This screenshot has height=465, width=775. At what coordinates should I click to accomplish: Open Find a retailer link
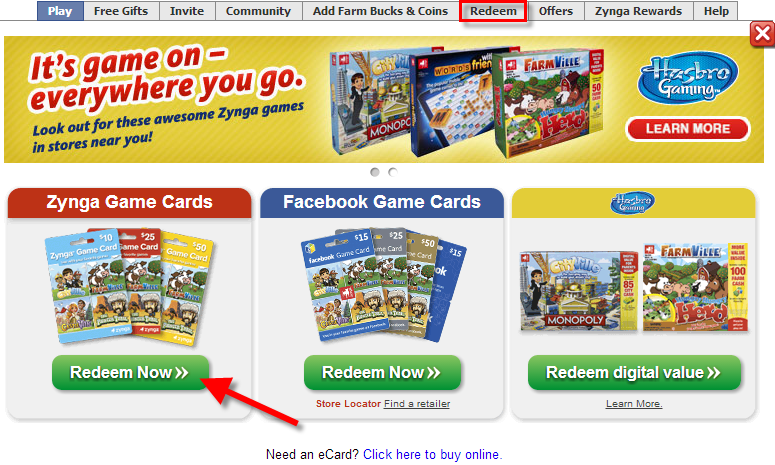(417, 404)
